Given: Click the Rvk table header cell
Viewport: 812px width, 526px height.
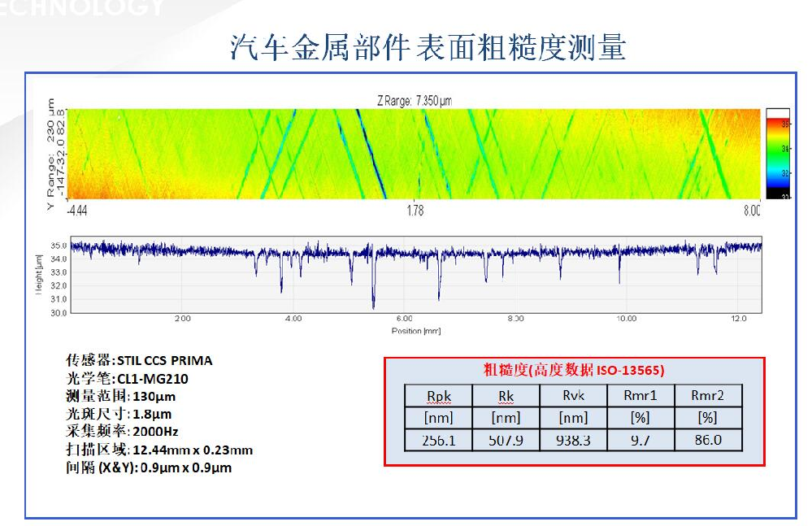Looking at the screenshot, I should (573, 396).
